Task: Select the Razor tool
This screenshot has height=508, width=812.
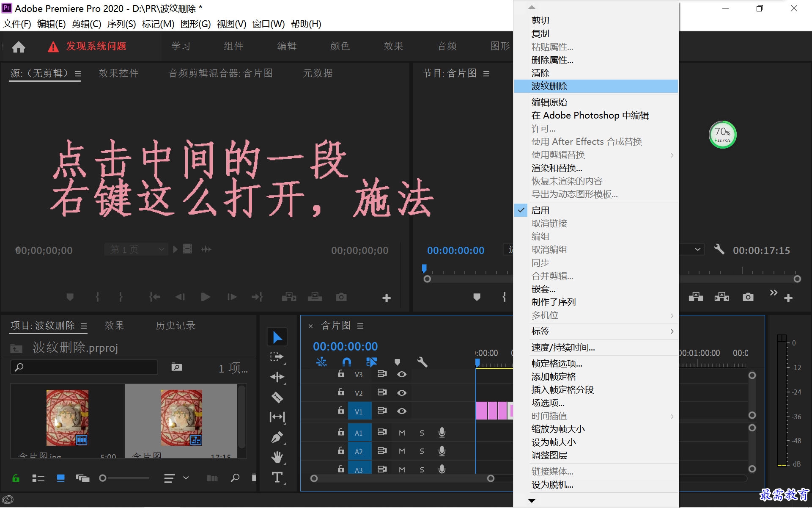Action: 277,397
